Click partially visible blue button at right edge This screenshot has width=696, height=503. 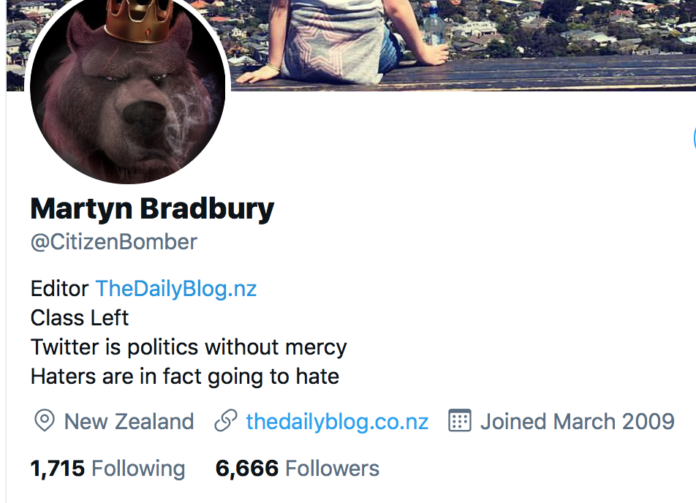(x=694, y=138)
